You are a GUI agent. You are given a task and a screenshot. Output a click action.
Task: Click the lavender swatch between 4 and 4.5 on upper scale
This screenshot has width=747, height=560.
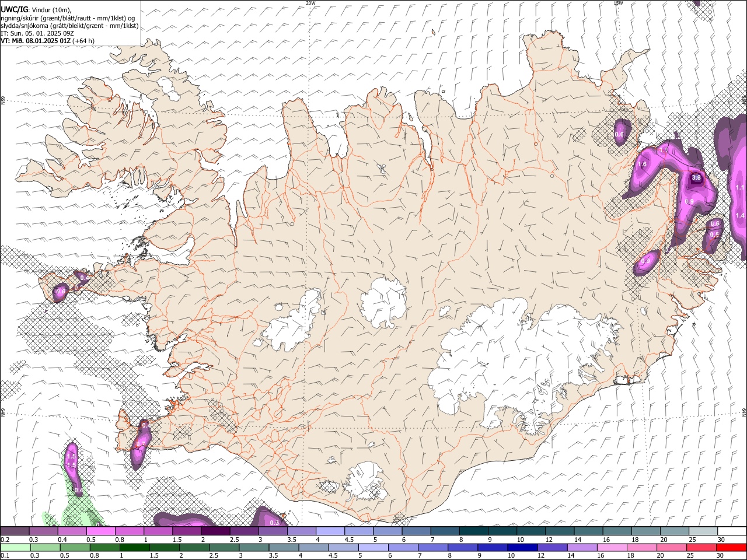coord(330,531)
